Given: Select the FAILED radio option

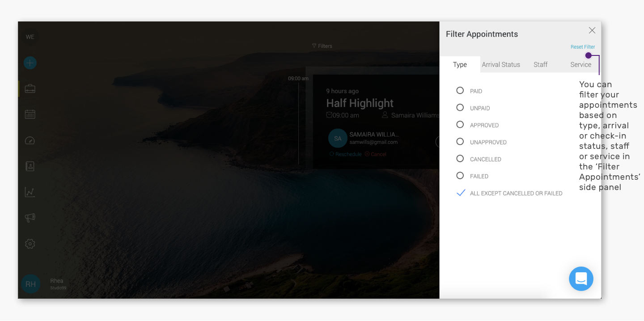Looking at the screenshot, I should pos(460,176).
